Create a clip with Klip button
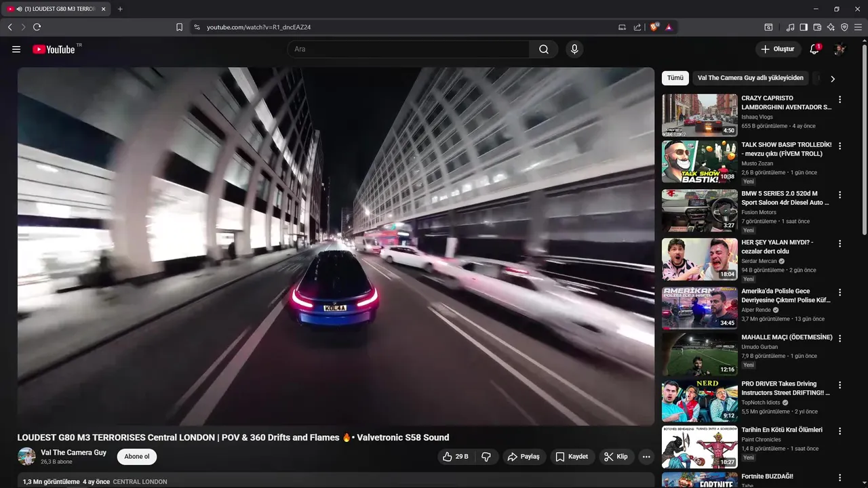The height and width of the screenshot is (488, 868). tap(616, 457)
